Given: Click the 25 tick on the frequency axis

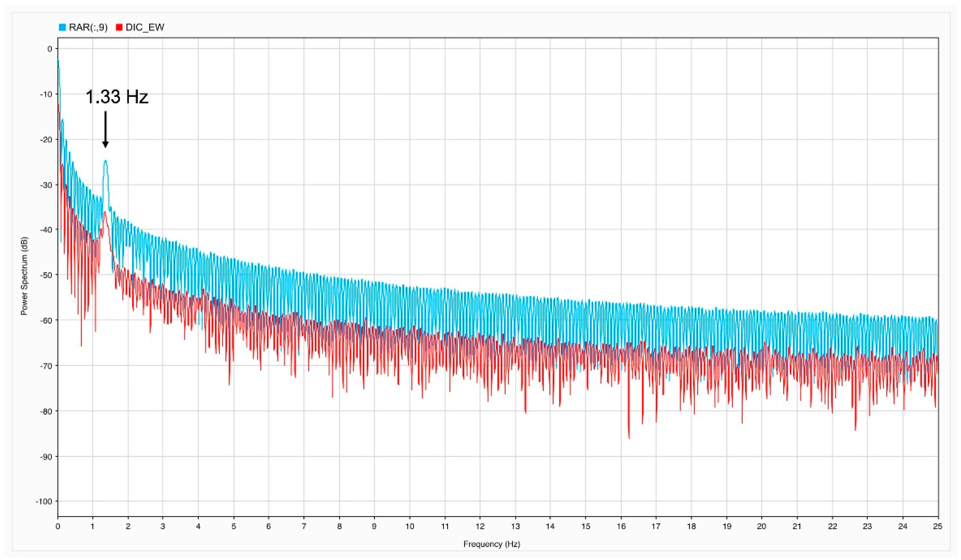Looking at the screenshot, I should (x=937, y=526).
